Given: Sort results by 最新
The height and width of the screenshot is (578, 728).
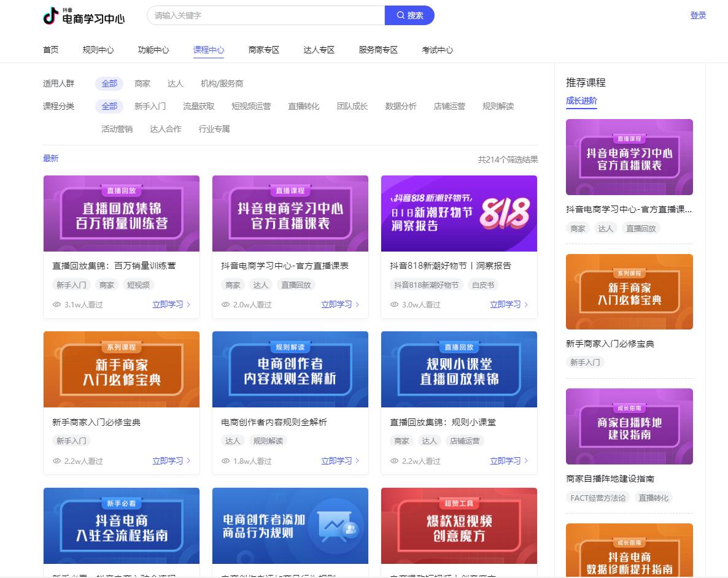Looking at the screenshot, I should [50, 158].
